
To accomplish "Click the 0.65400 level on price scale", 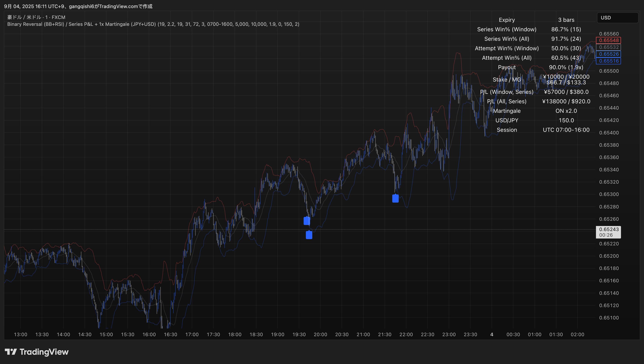I will 609,133.
